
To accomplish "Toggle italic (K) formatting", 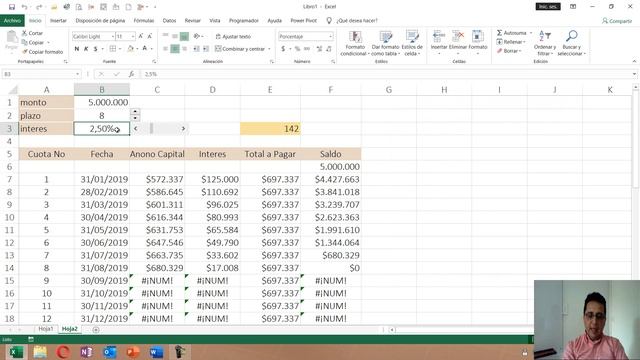I will tap(86, 49).
